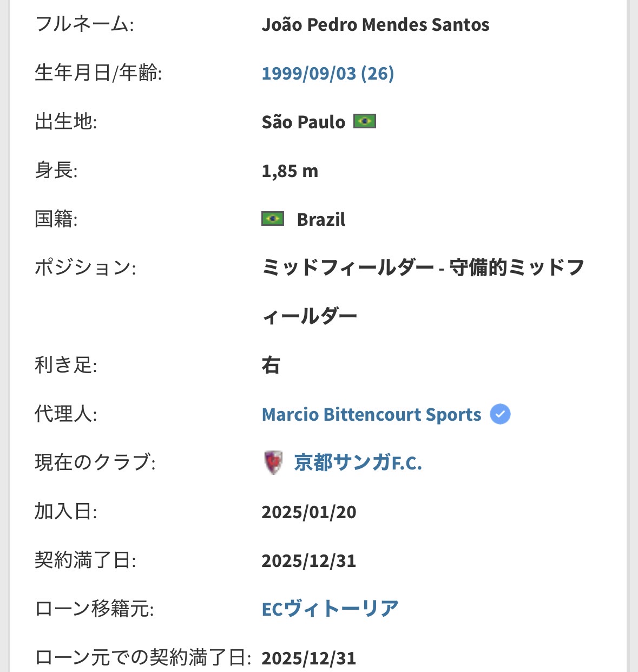This screenshot has height=672, width=638.
Task: Open the birthdate link 1999/09/03 (26)
Action: pyautogui.click(x=327, y=73)
